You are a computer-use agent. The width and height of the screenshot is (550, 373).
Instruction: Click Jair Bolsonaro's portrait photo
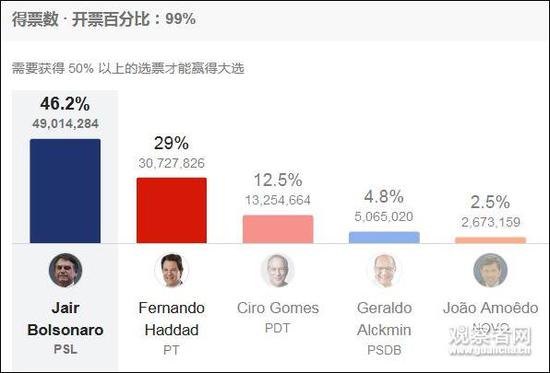point(66,270)
